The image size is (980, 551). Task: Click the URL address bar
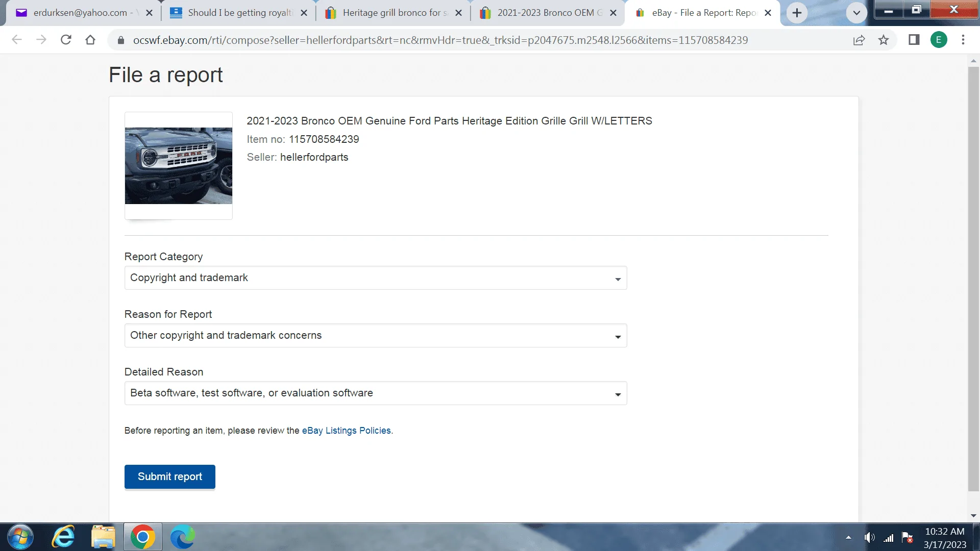tap(440, 40)
